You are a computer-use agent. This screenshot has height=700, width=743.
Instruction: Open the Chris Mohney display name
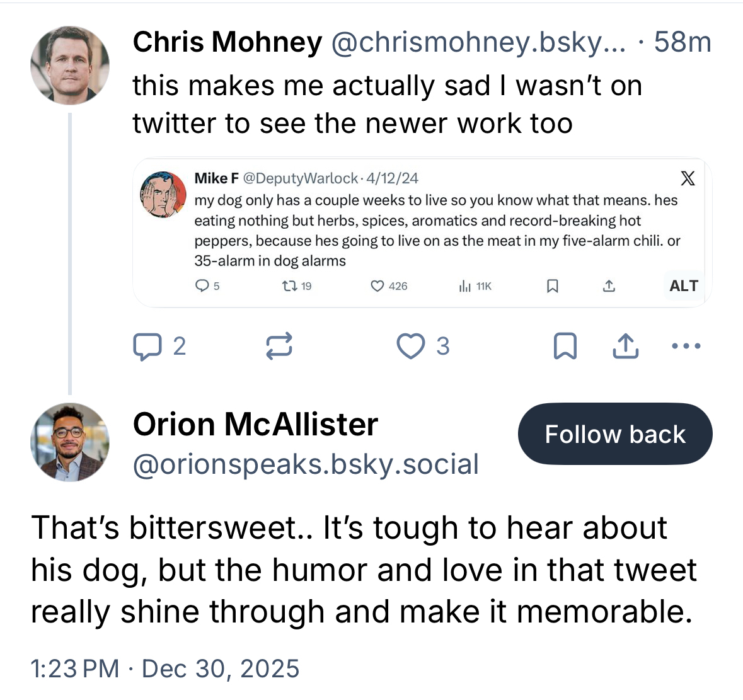pyautogui.click(x=227, y=42)
